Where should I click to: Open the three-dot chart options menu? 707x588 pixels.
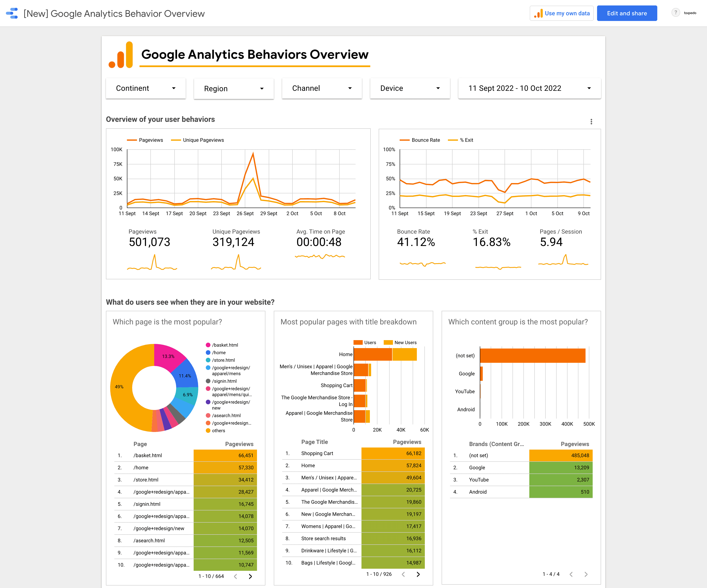coord(591,121)
